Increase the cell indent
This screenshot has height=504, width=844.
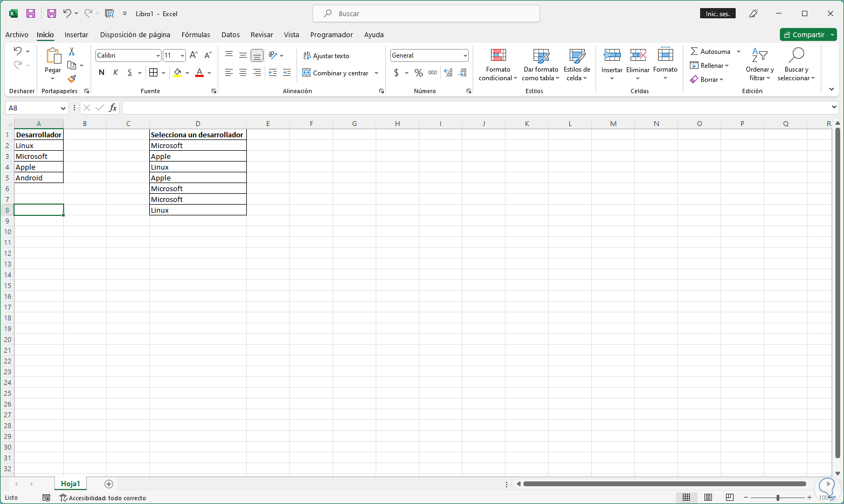point(287,73)
